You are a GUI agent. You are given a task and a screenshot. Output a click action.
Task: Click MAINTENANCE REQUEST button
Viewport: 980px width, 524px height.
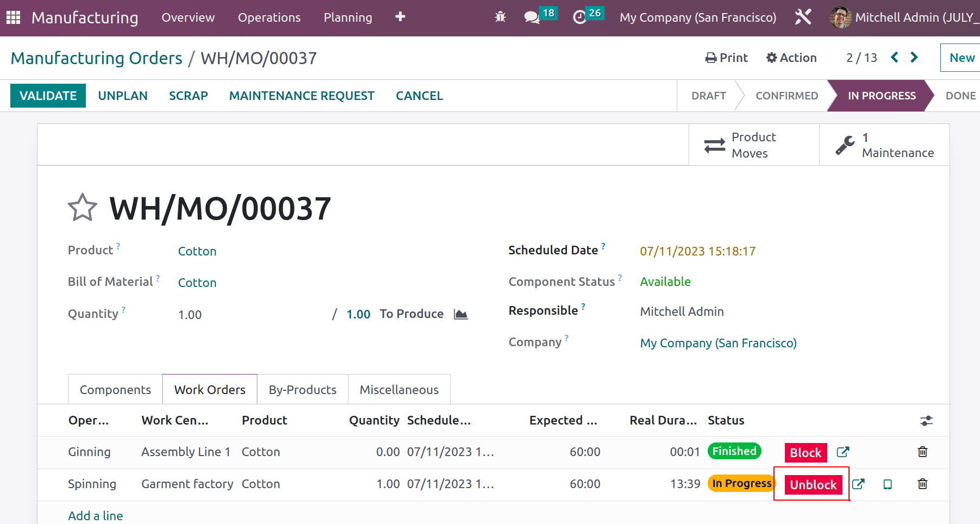(302, 96)
